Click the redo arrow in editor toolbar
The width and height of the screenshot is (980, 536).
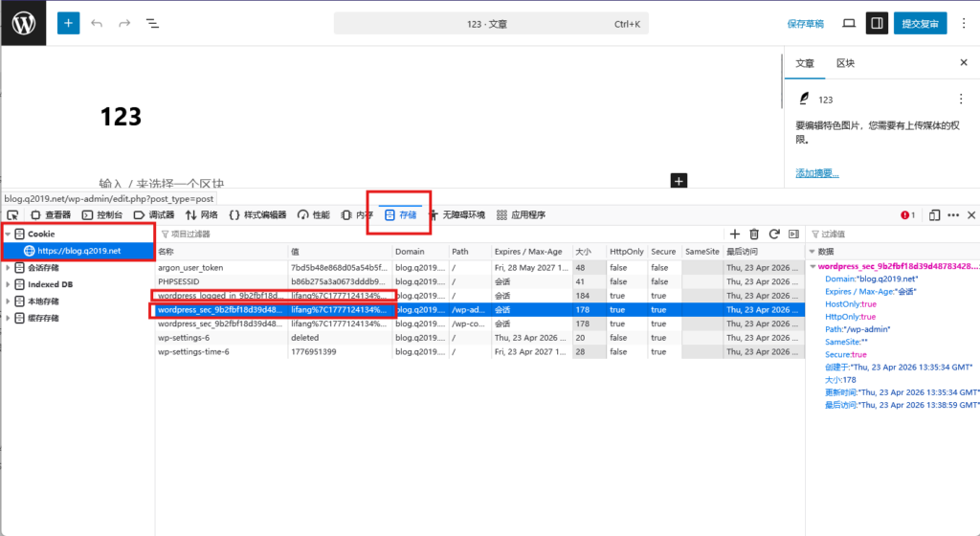coord(124,23)
